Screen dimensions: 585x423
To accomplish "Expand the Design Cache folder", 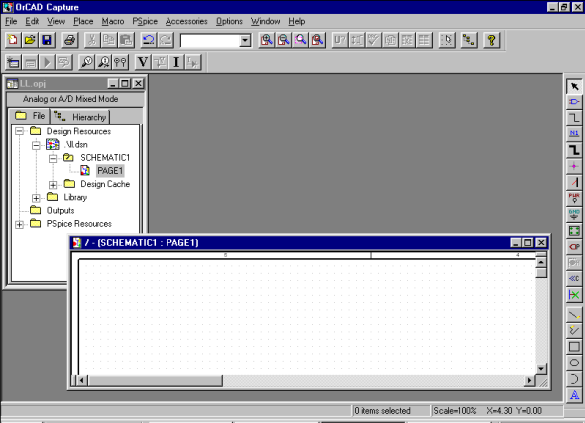I will click(x=53, y=185).
